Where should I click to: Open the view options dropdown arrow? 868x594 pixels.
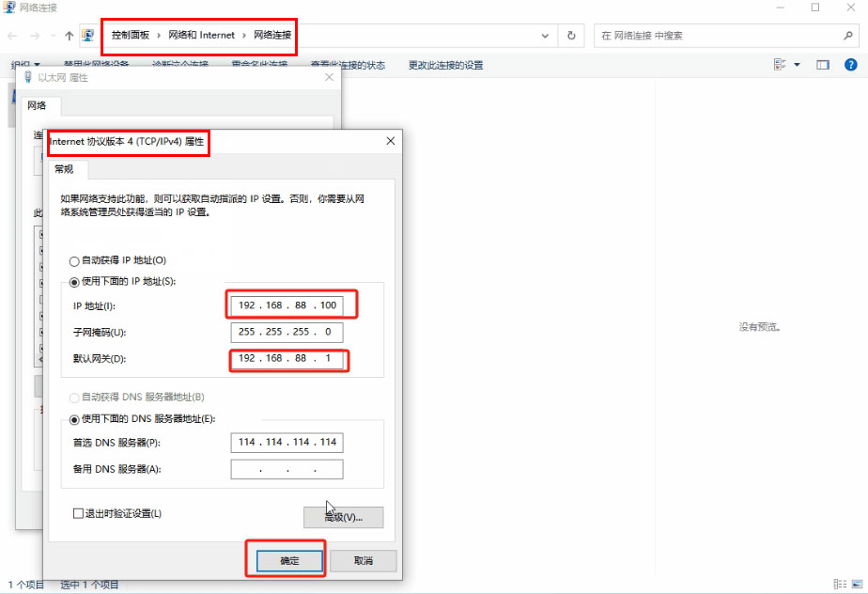pos(797,65)
